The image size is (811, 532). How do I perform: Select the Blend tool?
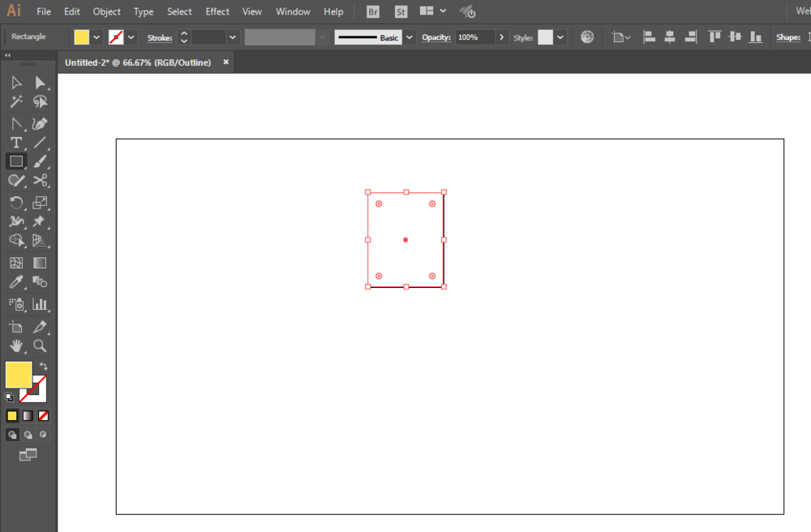click(x=40, y=281)
